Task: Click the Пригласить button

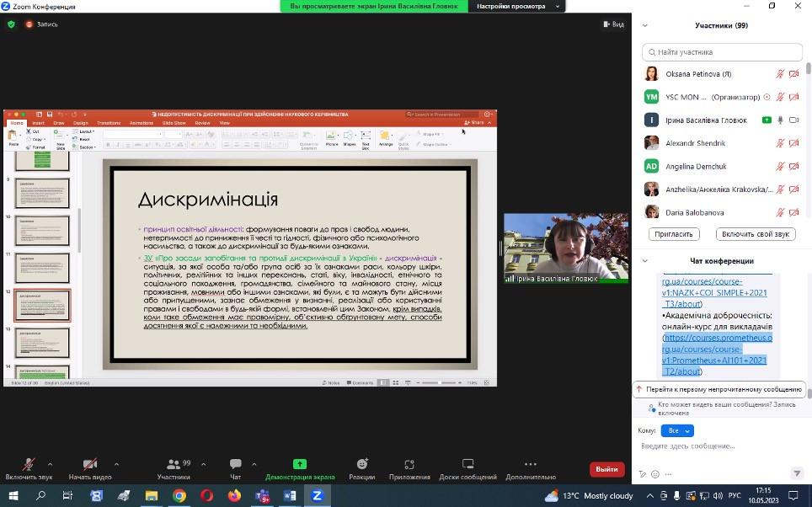Action: (x=676, y=234)
